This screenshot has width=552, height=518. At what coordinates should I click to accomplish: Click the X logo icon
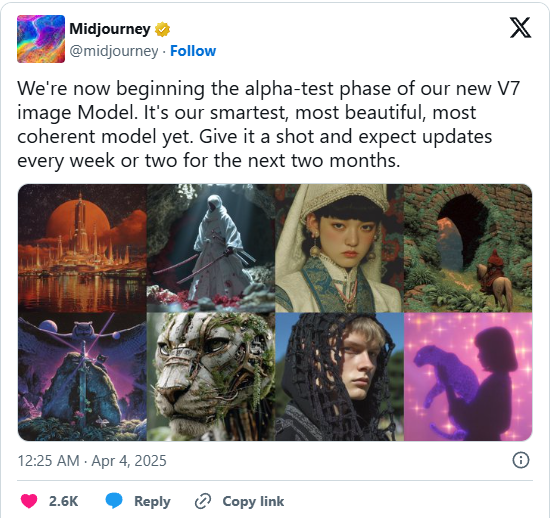520,28
